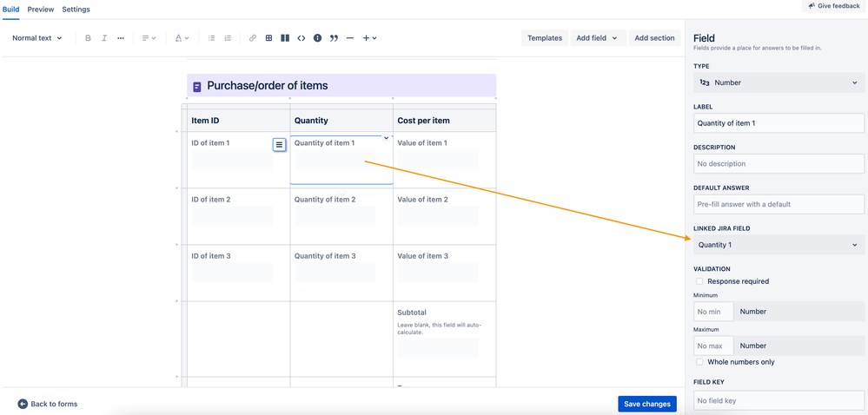This screenshot has width=868, height=415.
Task: Click Give feedback button
Action: coord(834,6)
